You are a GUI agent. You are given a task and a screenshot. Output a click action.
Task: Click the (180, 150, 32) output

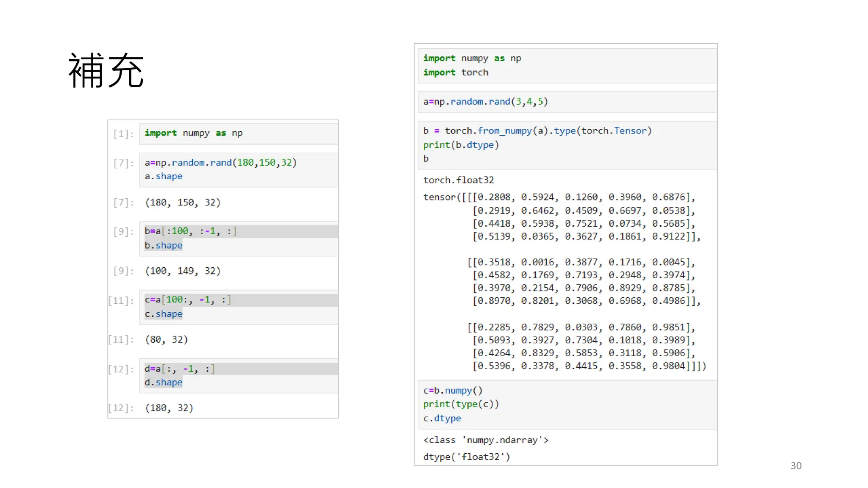pyautogui.click(x=183, y=202)
